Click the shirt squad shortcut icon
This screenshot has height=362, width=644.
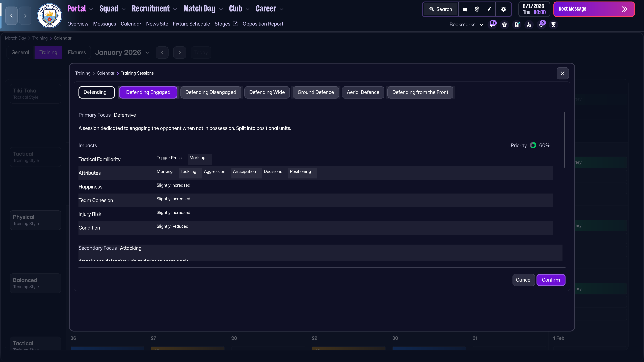pyautogui.click(x=504, y=24)
